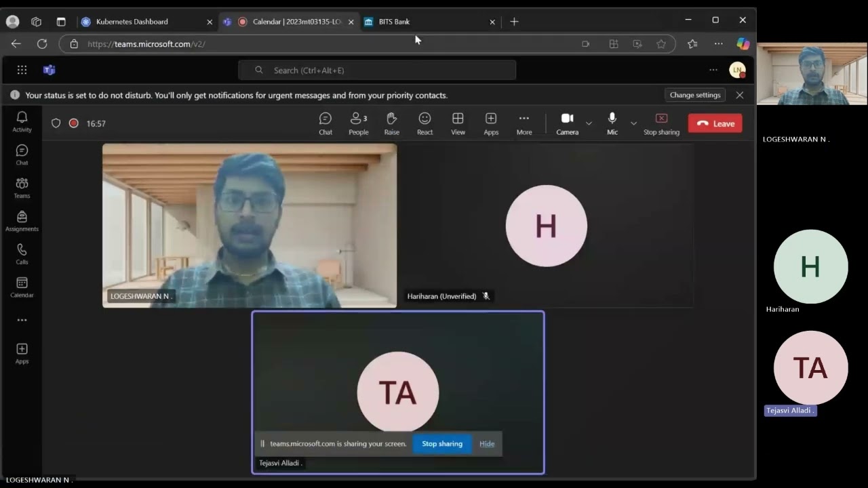Viewport: 868px width, 488px height.
Task: Click Hide link in sharing banner
Action: click(487, 444)
